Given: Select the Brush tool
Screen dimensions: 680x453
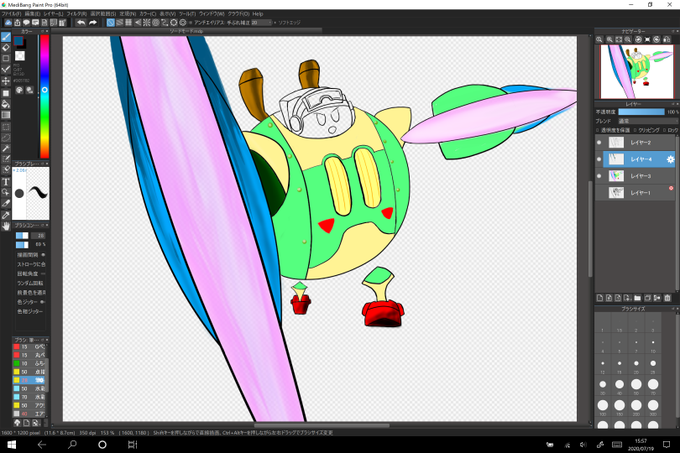Looking at the screenshot, I should [6, 37].
